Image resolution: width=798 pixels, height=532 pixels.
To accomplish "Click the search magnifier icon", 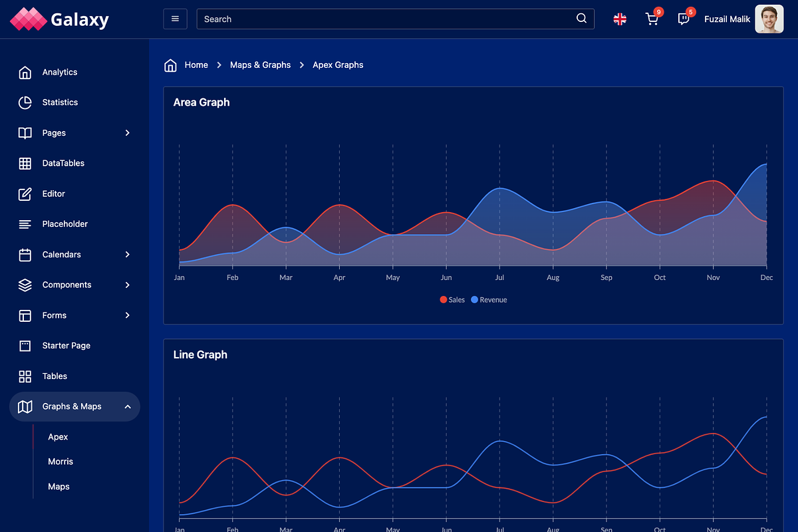I will [x=581, y=19].
